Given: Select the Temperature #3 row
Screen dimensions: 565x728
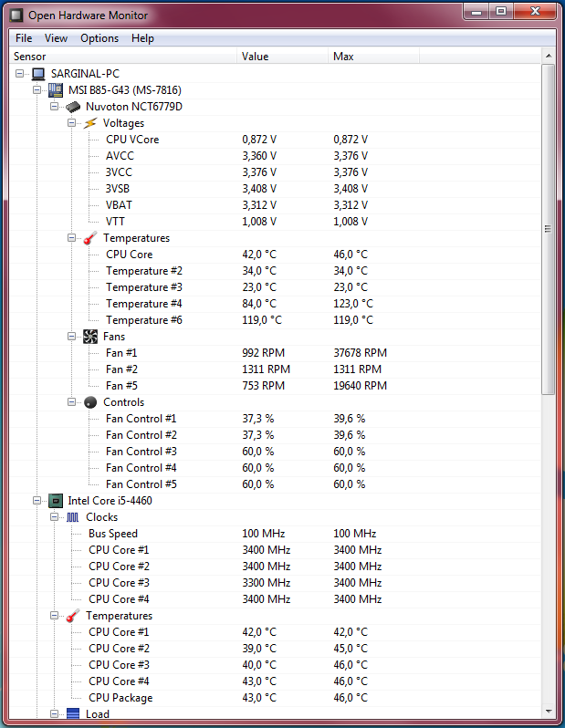Looking at the screenshot, I should click(275, 287).
